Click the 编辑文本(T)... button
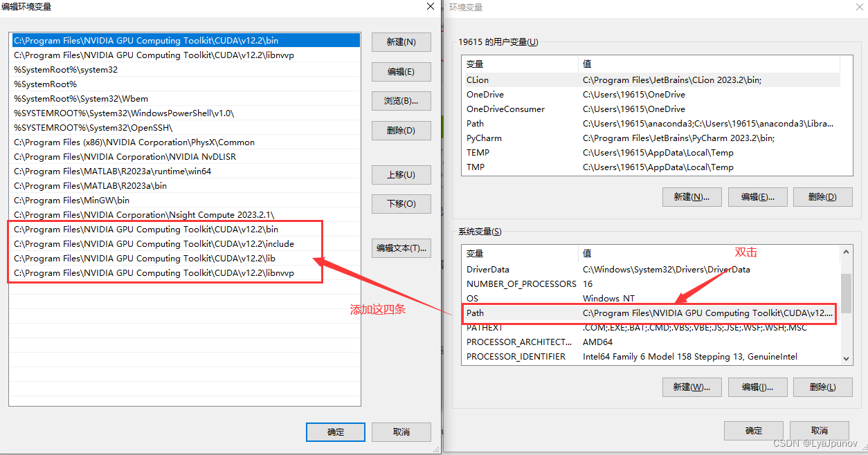Image resolution: width=868 pixels, height=455 pixels. (401, 248)
